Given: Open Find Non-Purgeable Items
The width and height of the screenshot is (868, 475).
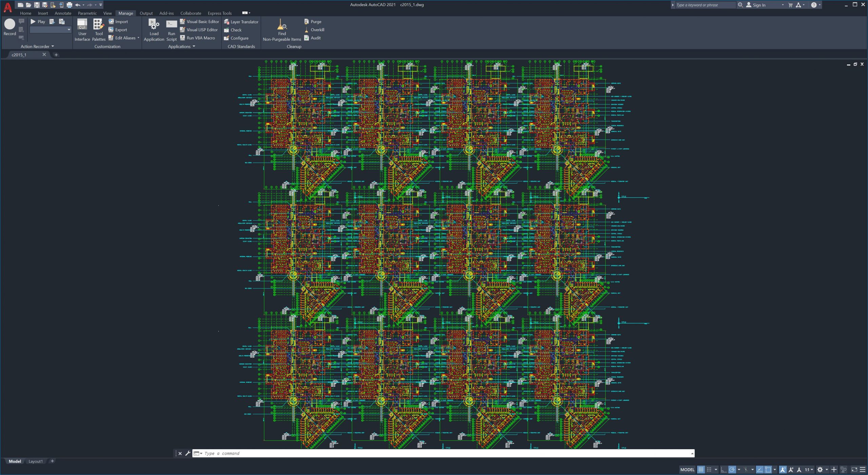Looking at the screenshot, I should click(282, 29).
